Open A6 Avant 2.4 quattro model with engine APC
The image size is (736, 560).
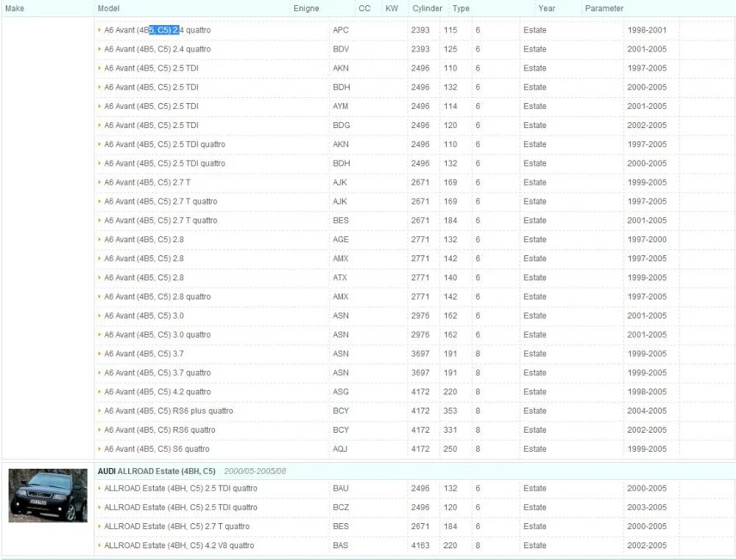click(x=158, y=30)
